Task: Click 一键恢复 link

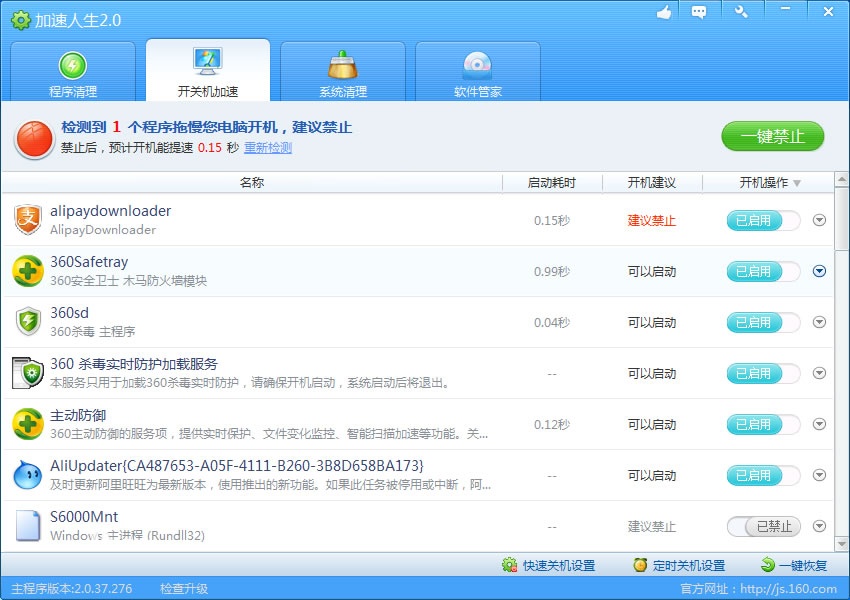Action: pos(803,566)
